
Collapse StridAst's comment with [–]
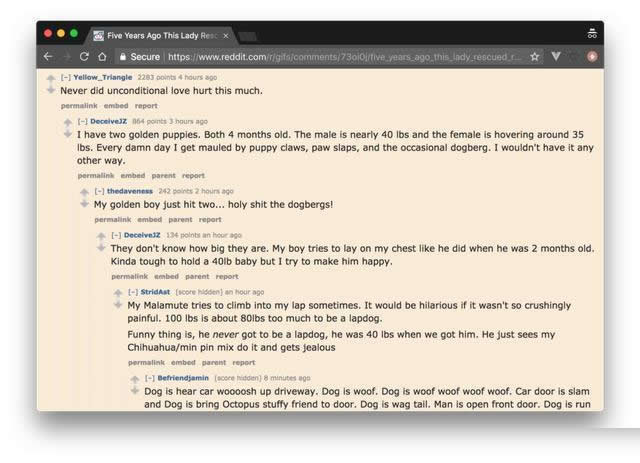coord(133,292)
